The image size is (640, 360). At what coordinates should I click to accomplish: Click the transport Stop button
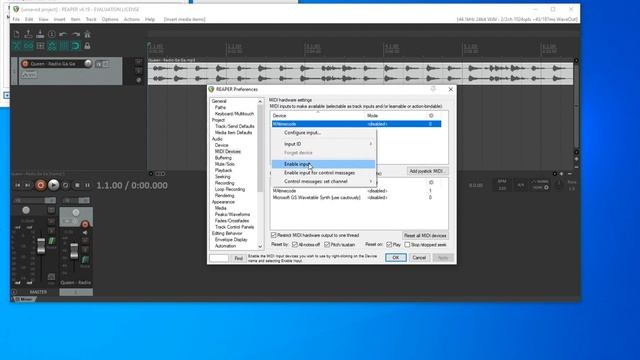[77, 185]
